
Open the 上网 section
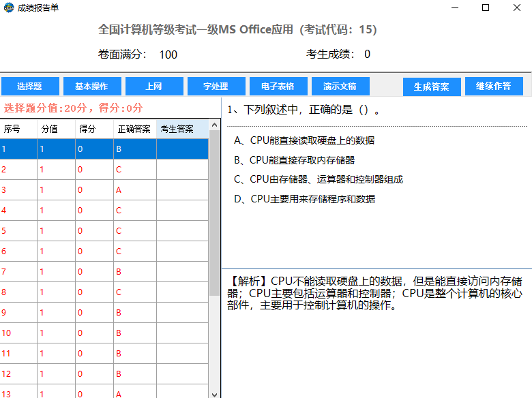[154, 87]
